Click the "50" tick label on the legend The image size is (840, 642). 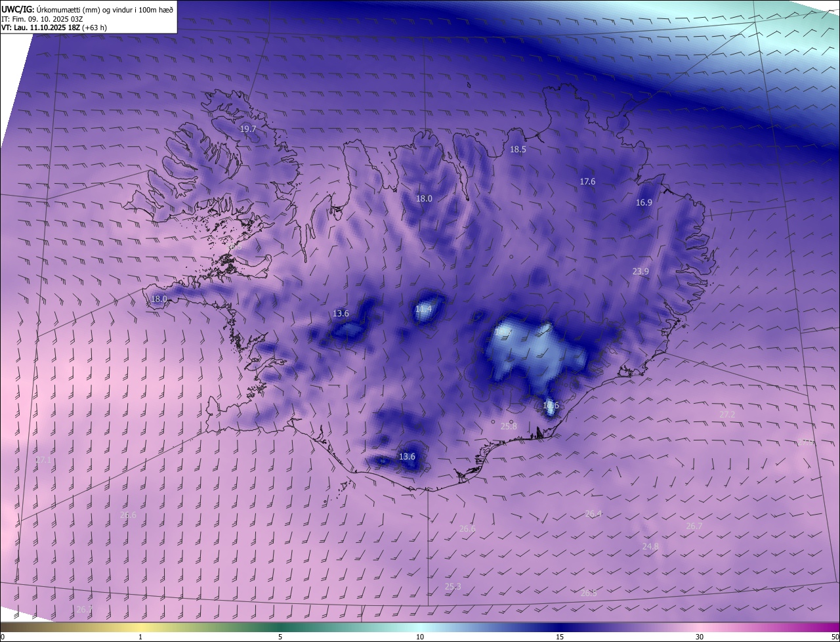coord(835,637)
